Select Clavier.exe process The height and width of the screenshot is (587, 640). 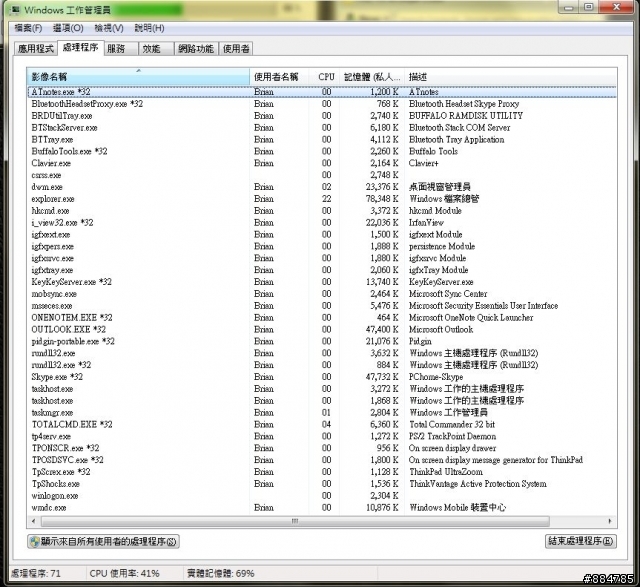(x=322, y=163)
